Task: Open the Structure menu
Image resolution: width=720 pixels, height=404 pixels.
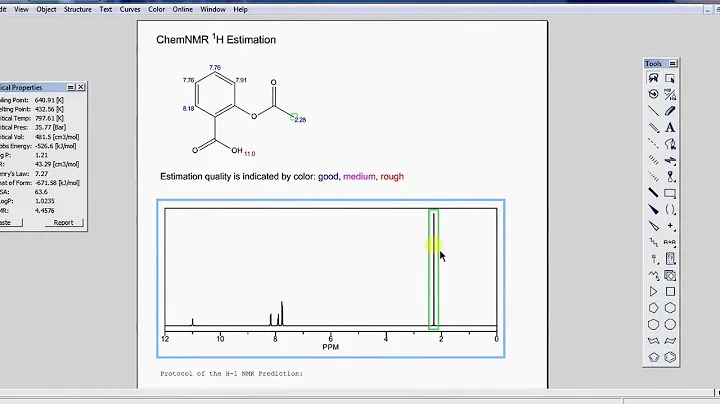Action: [x=78, y=9]
